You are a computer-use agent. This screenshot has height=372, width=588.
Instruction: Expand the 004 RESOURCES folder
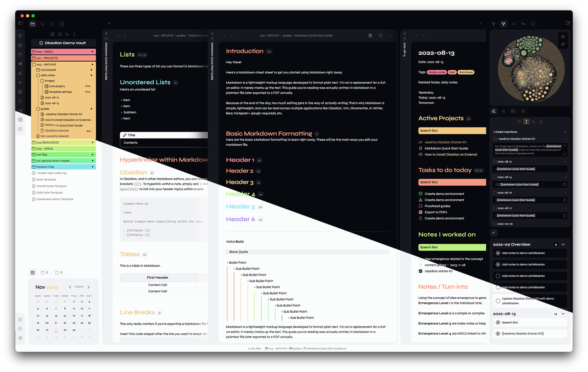coord(48,143)
